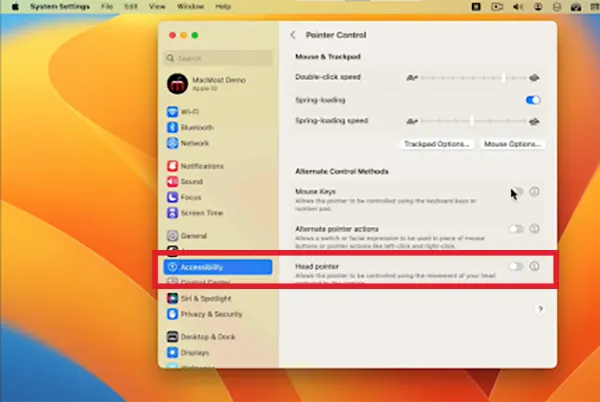Screen dimensions: 600x402
Task: Disable the Spring-loading toggle
Action: [533, 100]
